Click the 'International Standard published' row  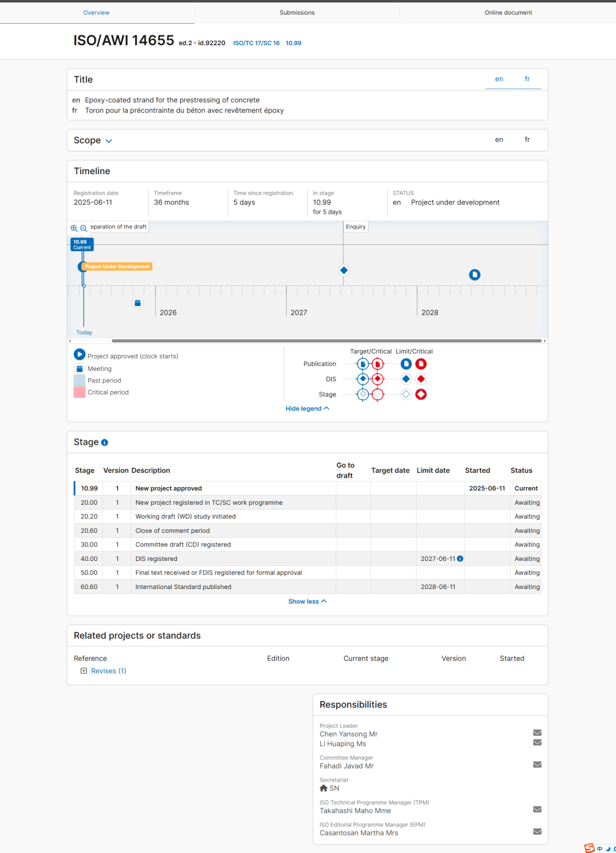click(x=307, y=587)
